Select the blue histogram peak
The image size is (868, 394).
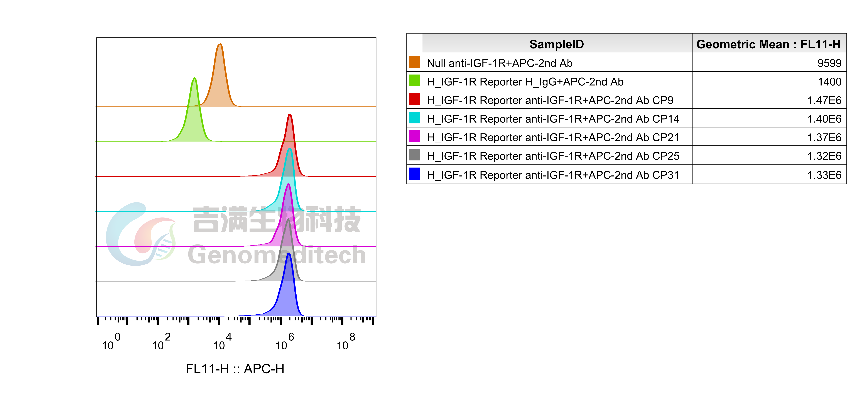click(288, 293)
